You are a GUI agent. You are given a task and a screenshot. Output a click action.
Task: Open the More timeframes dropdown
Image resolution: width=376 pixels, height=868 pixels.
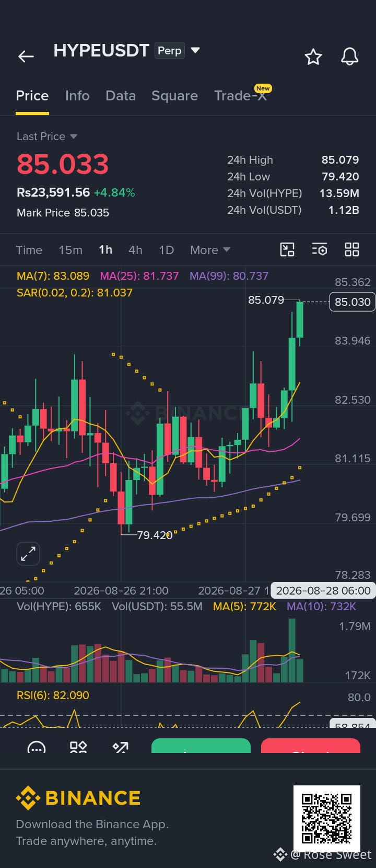[210, 250]
